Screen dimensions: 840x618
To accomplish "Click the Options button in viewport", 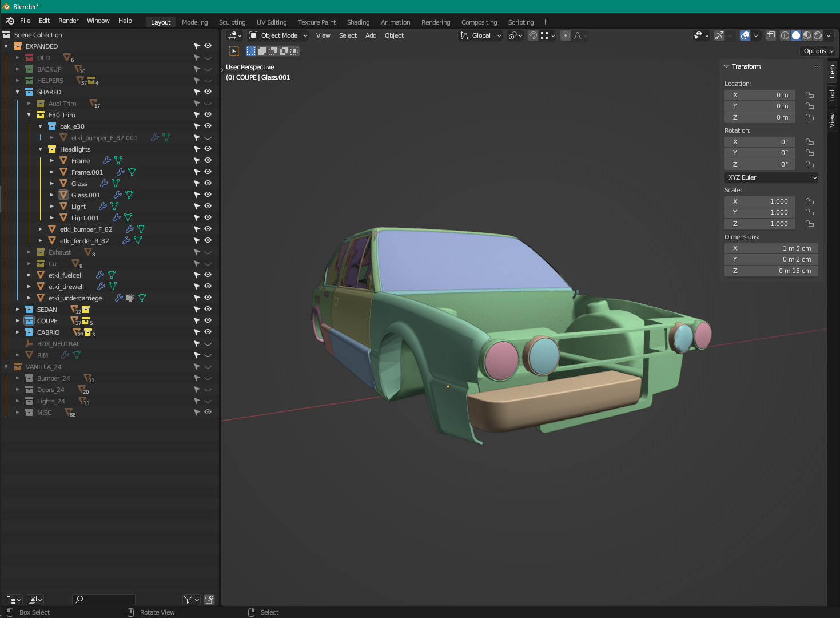I will pyautogui.click(x=818, y=51).
